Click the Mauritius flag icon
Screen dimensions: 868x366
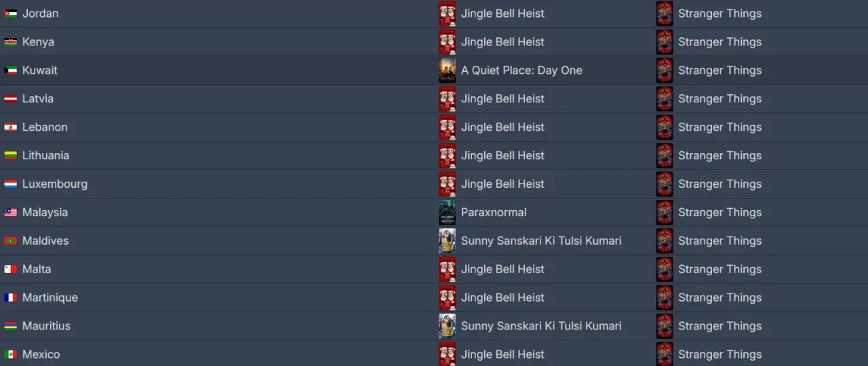point(10,326)
